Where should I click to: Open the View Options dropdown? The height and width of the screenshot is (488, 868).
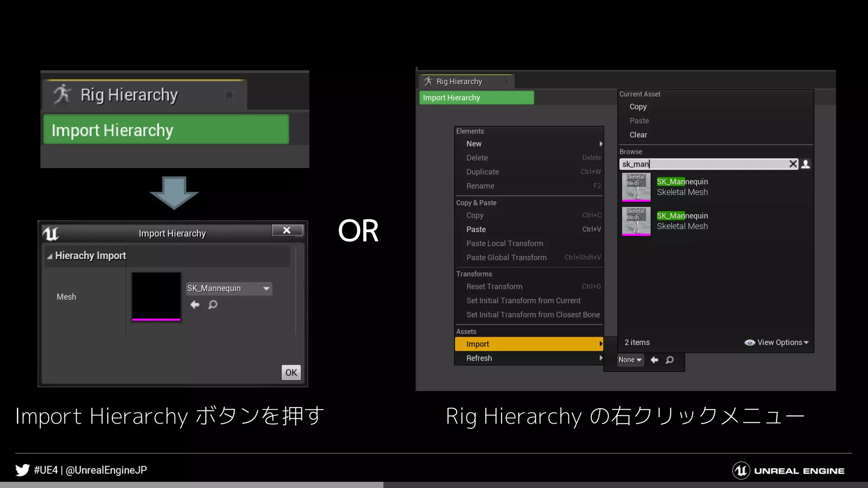click(x=777, y=342)
